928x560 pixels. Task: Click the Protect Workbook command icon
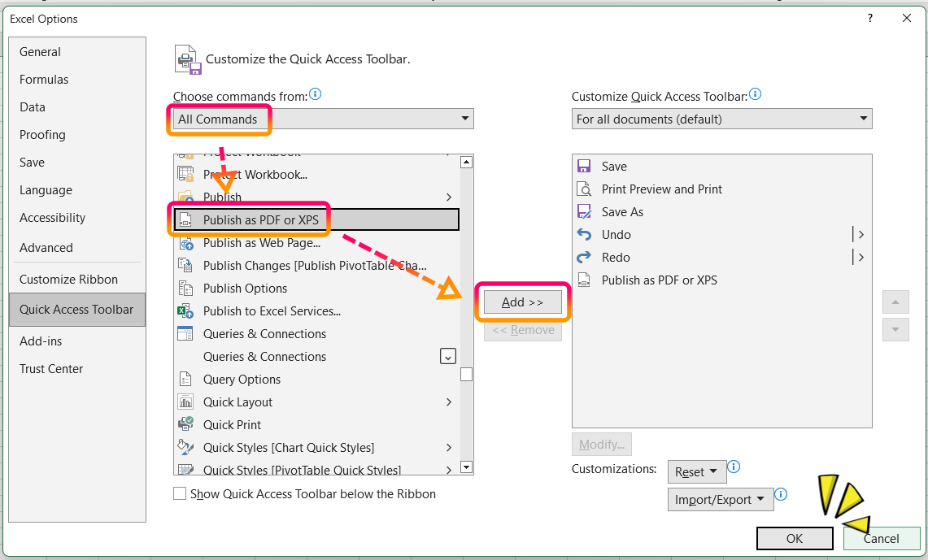(185, 175)
